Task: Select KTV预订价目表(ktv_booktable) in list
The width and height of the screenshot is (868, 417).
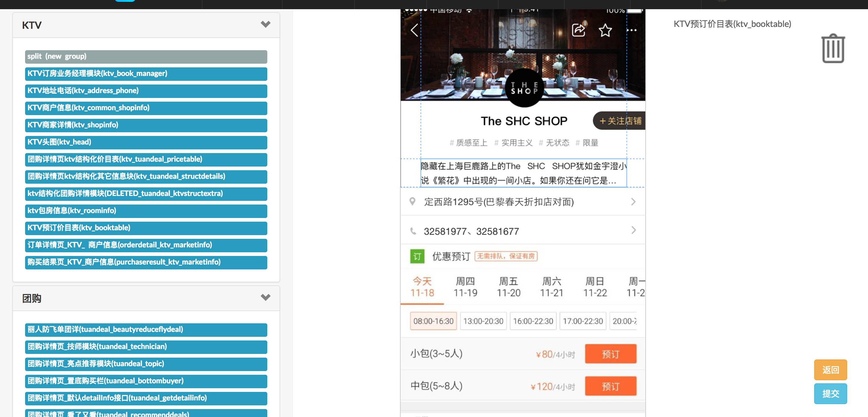Action: click(x=146, y=228)
